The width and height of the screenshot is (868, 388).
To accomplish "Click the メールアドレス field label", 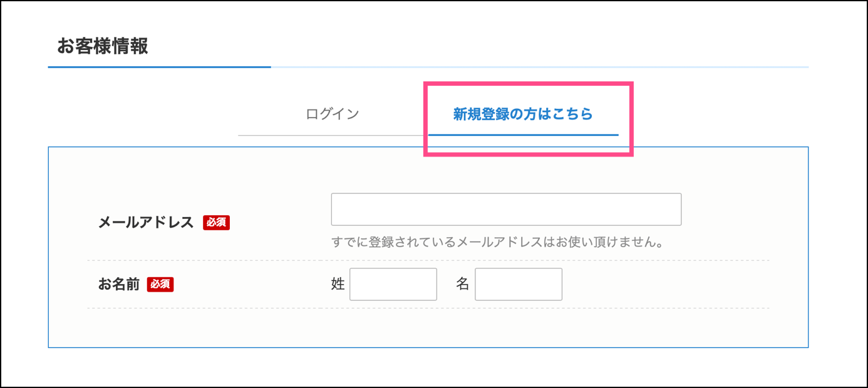I will [146, 223].
